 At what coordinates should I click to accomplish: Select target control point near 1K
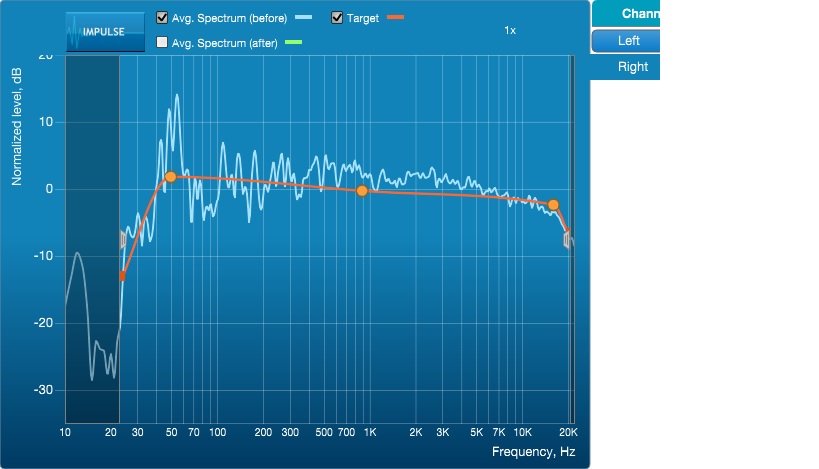click(x=362, y=191)
